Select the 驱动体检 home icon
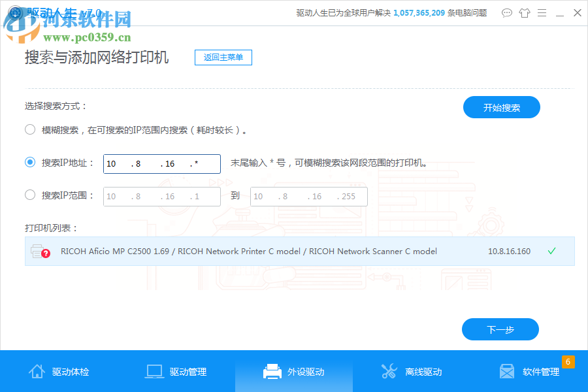The height and width of the screenshot is (392, 588). pos(37,370)
